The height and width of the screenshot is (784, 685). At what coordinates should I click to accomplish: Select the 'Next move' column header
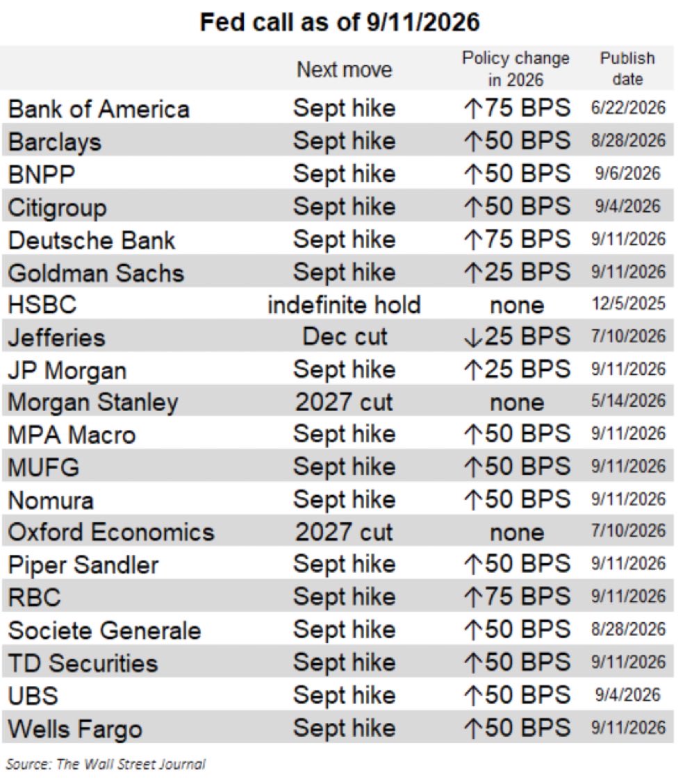345,69
